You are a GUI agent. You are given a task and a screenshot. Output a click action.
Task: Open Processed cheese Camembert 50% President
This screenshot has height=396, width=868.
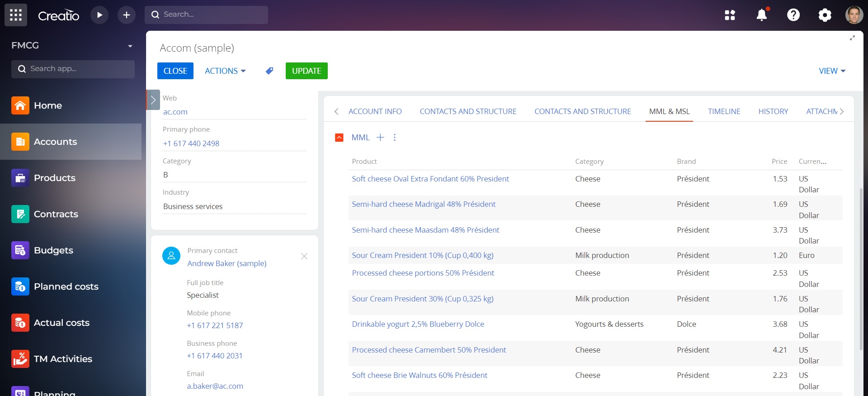pos(429,350)
